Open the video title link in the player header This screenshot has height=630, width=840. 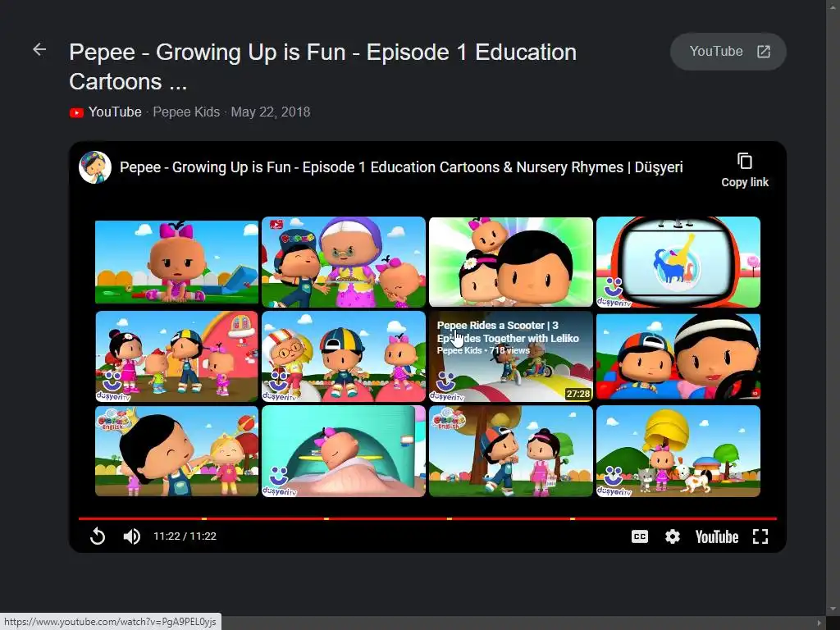click(x=401, y=167)
